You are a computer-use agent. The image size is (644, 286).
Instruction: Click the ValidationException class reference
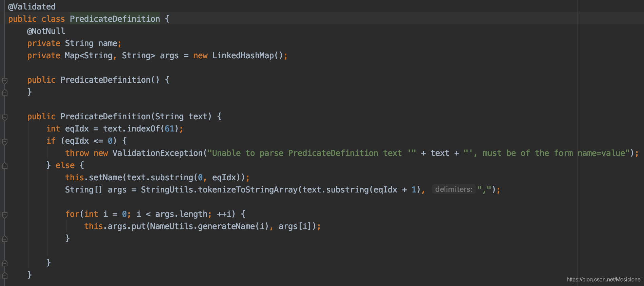pos(158,153)
